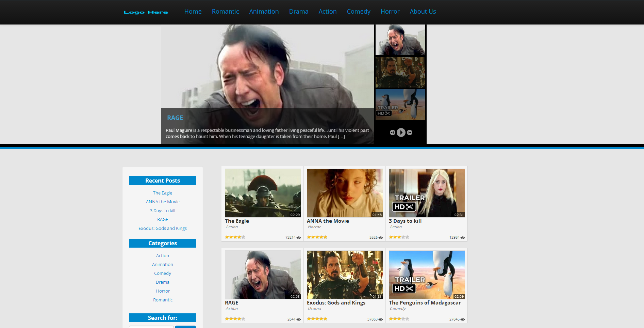Click the Logo Here site logo
Image resolution: width=644 pixels, height=328 pixels.
[x=146, y=12]
